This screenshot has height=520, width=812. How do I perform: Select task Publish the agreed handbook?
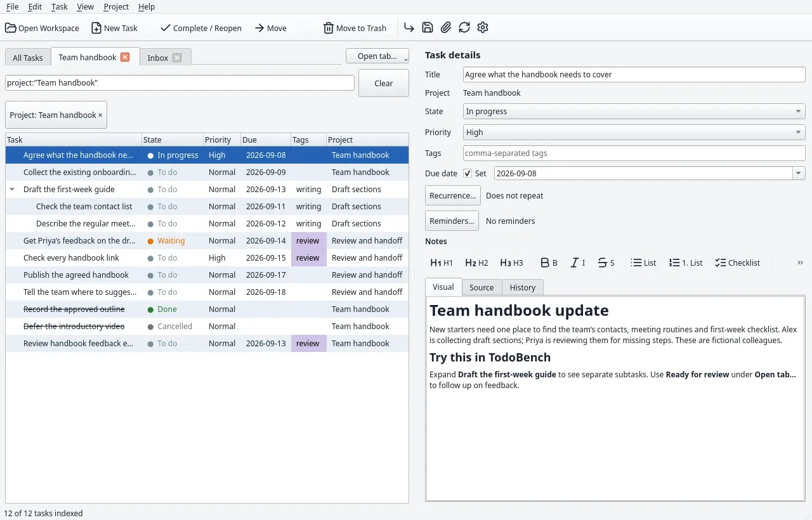click(x=207, y=275)
